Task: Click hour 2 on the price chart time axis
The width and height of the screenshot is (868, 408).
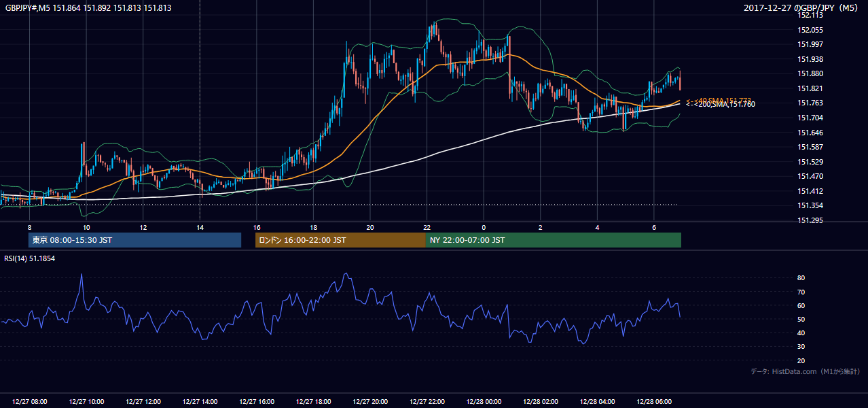Action: [540, 227]
